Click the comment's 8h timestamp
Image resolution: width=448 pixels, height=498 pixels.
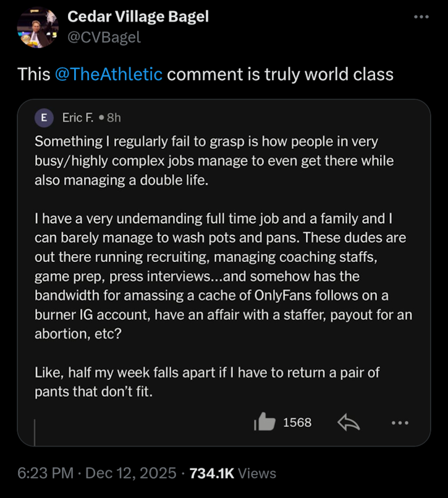pyautogui.click(x=114, y=117)
